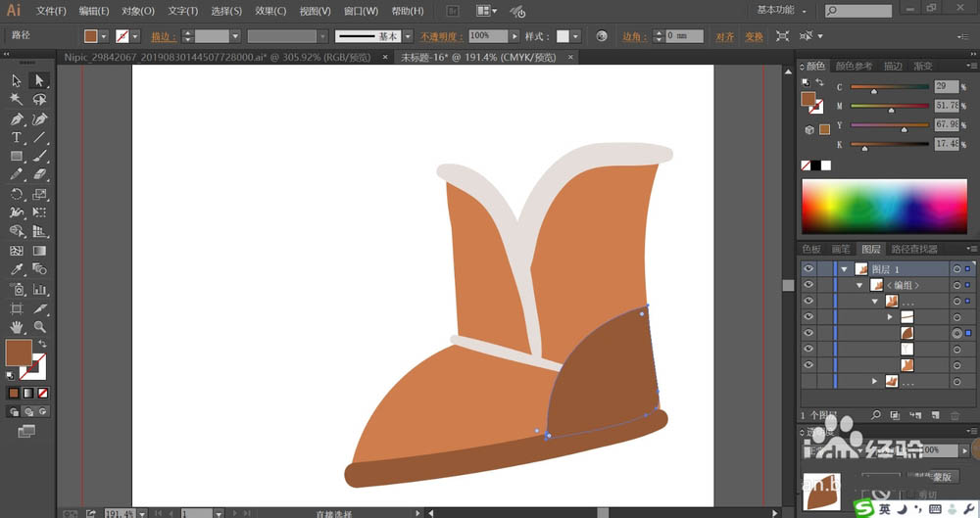
Task: Open the opacity dropdown arrow
Action: pos(513,36)
